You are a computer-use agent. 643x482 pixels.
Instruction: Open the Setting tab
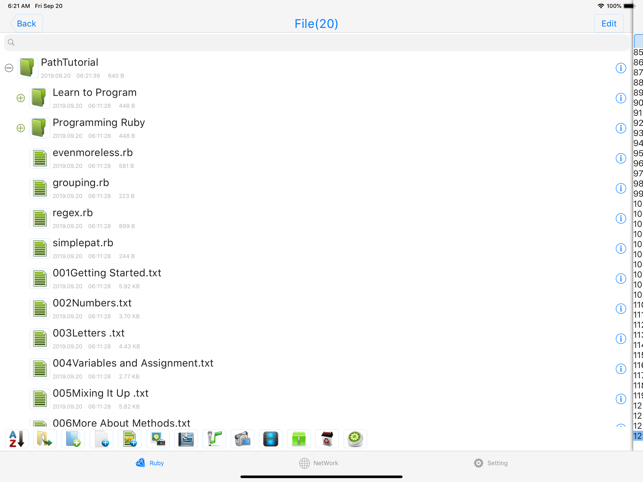(x=490, y=463)
